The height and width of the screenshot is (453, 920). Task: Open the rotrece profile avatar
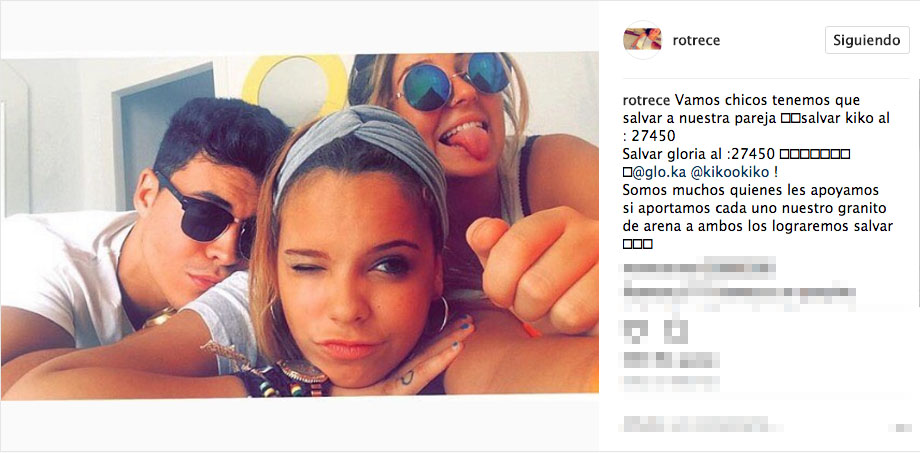click(642, 40)
